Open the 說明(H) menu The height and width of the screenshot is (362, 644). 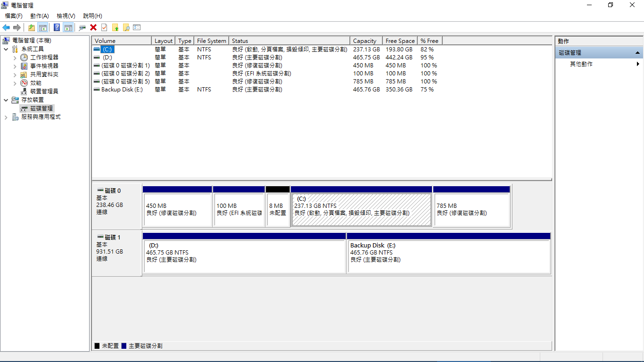pyautogui.click(x=92, y=16)
